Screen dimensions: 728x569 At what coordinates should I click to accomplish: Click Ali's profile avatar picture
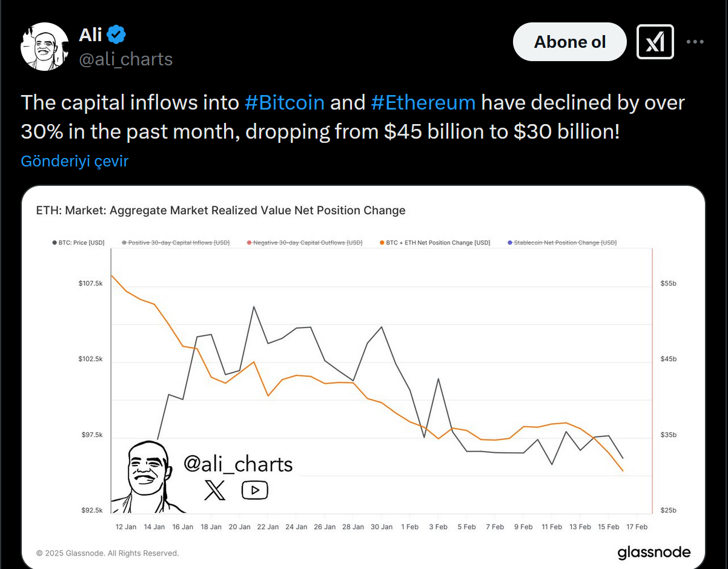pos(44,47)
